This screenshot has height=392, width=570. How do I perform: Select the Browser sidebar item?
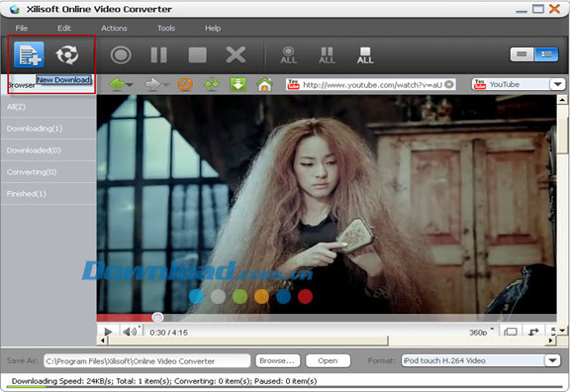(22, 85)
